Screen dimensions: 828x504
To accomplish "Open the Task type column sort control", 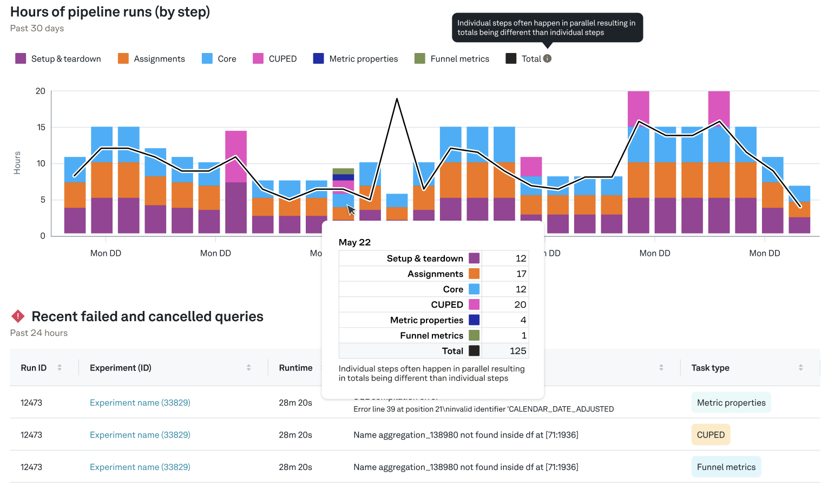I will click(x=800, y=367).
